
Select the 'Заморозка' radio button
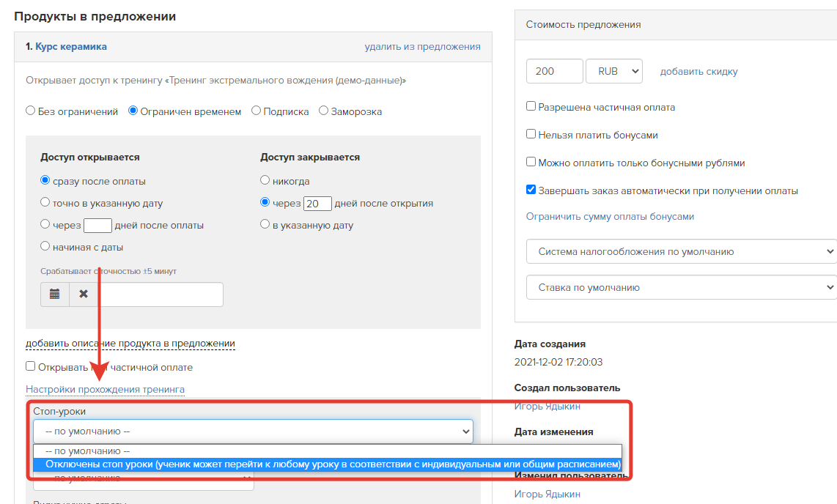point(323,111)
